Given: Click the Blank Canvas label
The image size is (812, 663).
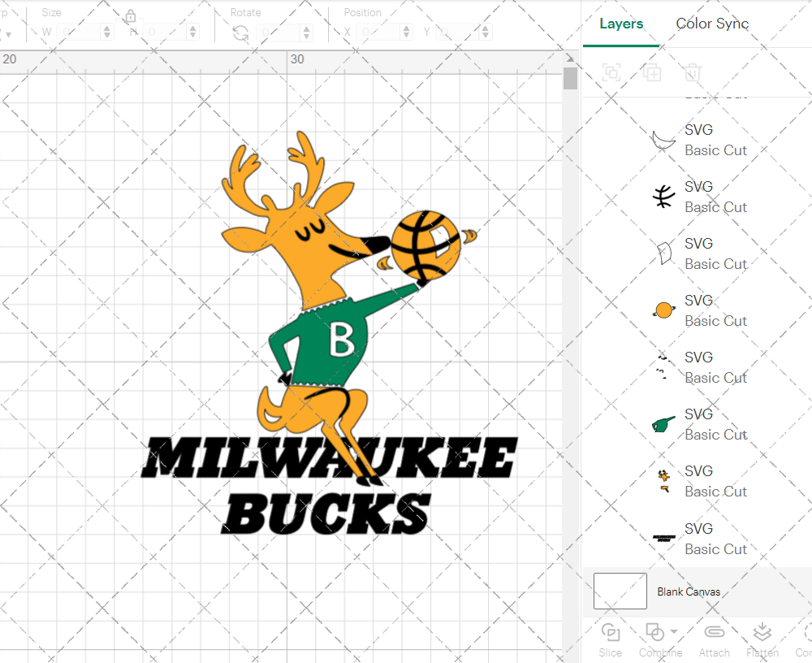Looking at the screenshot, I should click(x=689, y=591).
